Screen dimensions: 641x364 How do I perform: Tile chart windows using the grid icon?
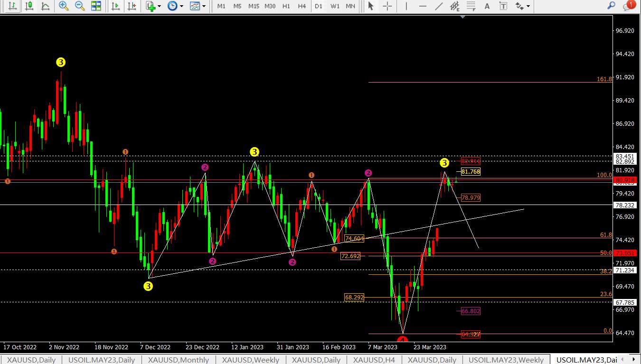pyautogui.click(x=96, y=6)
